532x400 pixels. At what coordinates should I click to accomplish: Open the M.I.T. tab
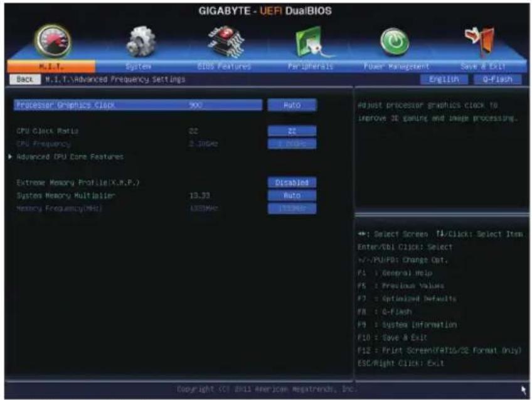(x=51, y=66)
